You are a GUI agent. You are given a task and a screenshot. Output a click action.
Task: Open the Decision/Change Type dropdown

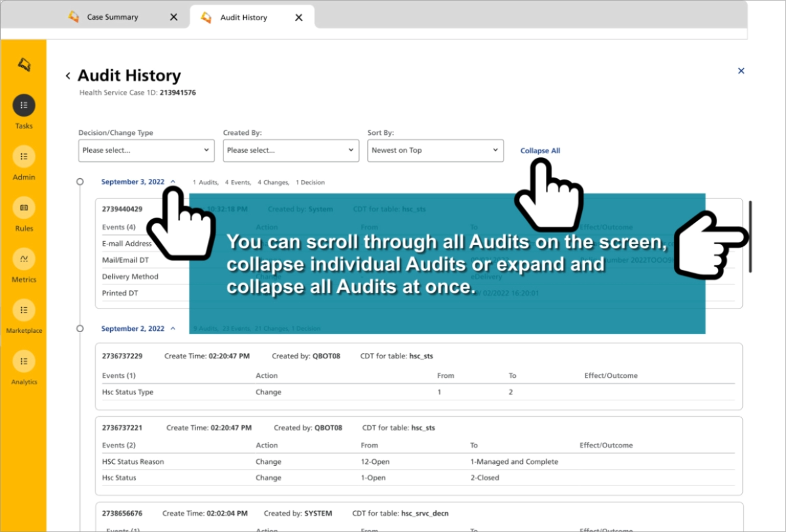[x=146, y=150]
